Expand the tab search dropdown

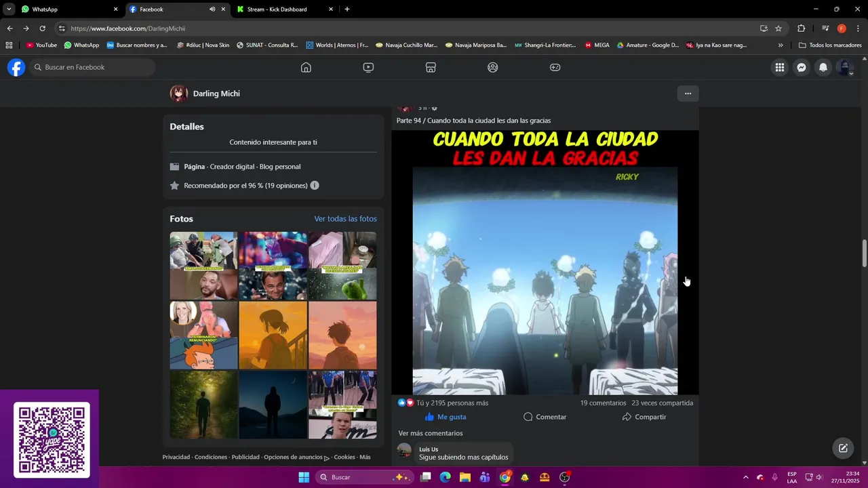point(9,9)
